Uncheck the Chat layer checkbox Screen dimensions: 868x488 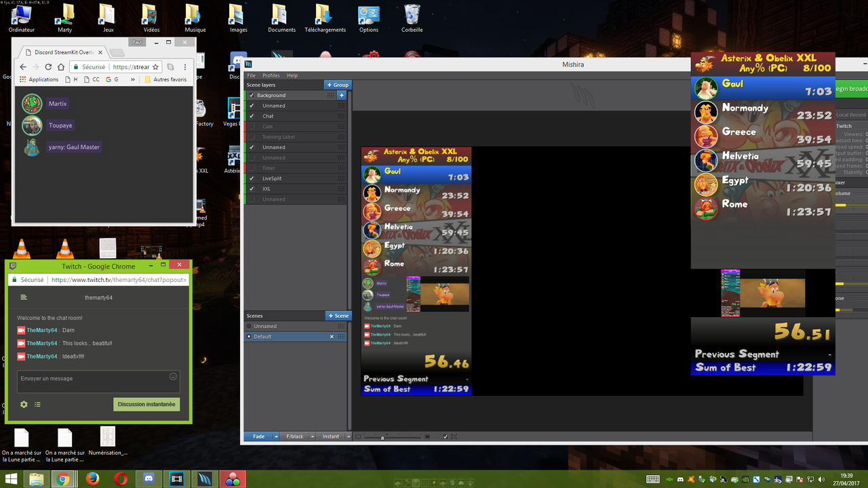tap(252, 116)
